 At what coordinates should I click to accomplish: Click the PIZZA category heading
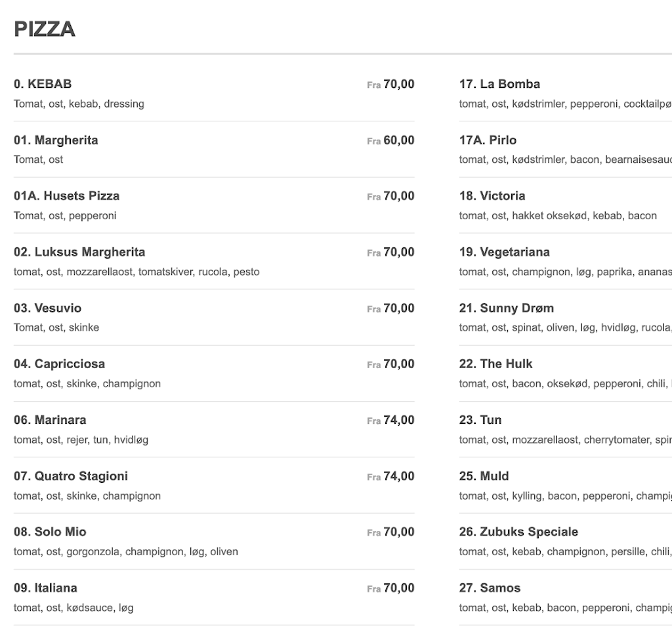[x=45, y=30]
